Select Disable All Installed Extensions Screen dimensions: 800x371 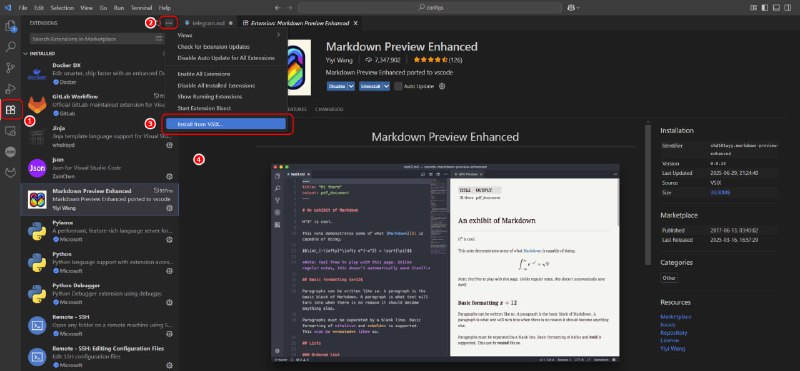[x=226, y=85]
